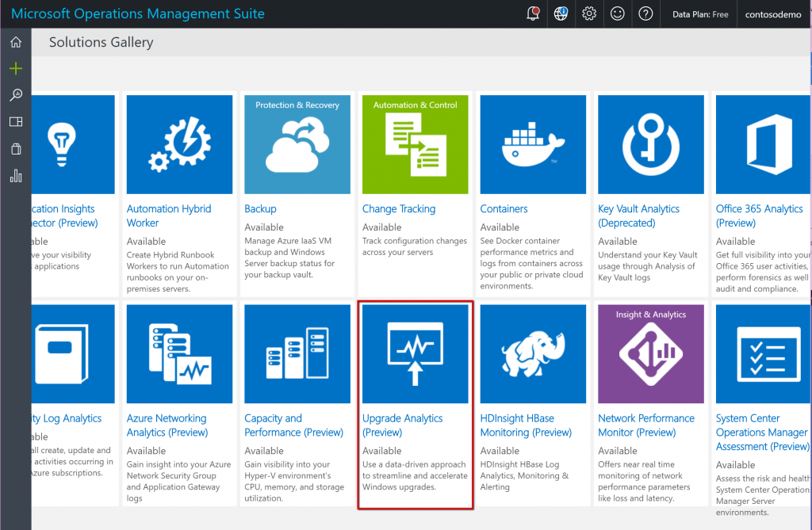The width and height of the screenshot is (812, 530).
Task: Click Available status under Containers
Action: coord(500,227)
